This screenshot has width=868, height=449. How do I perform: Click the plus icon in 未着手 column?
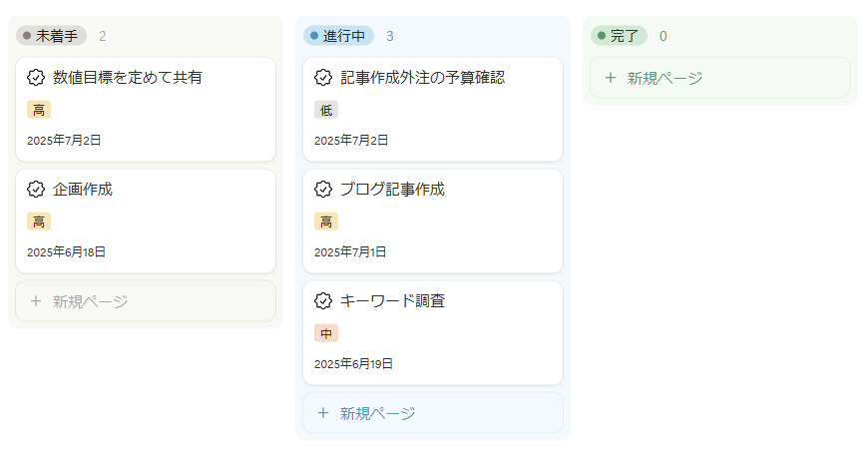pyautogui.click(x=36, y=301)
